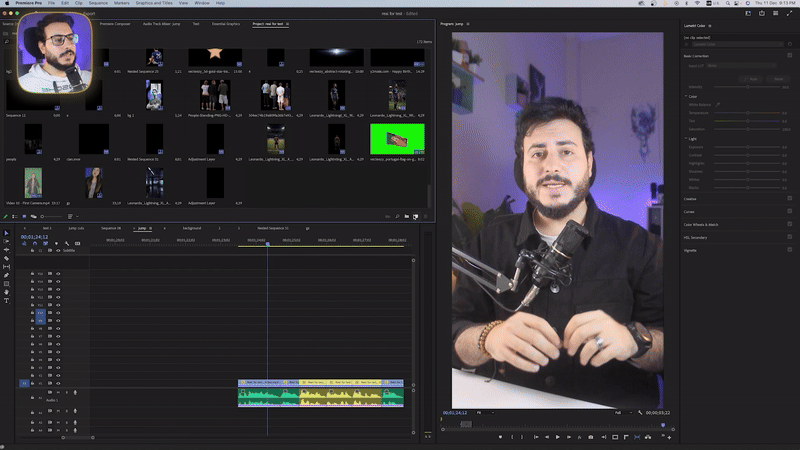Collapse the Light section in Lumetri
This screenshot has height=450, width=800.
[685, 138]
